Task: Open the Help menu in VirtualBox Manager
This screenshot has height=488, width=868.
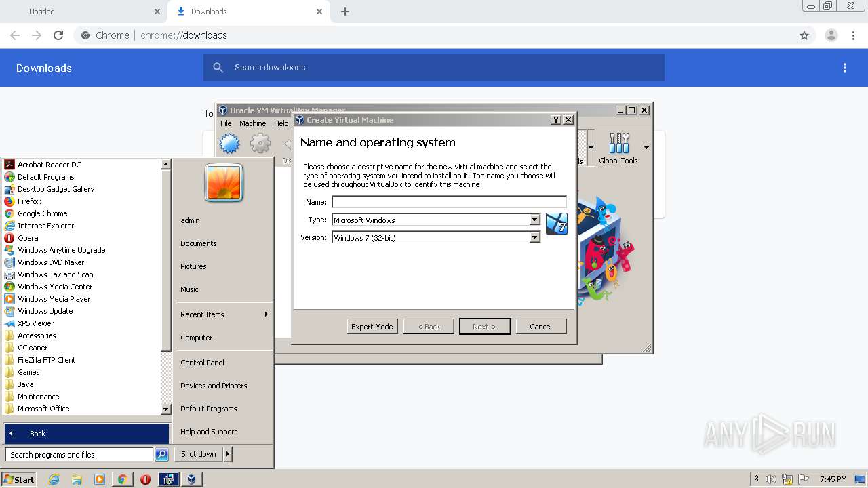Action: point(281,123)
